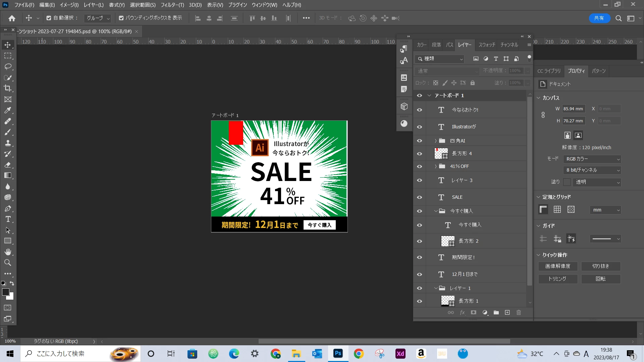Select the Eyedropper tool
This screenshot has height=362, width=644.
pos(8,110)
